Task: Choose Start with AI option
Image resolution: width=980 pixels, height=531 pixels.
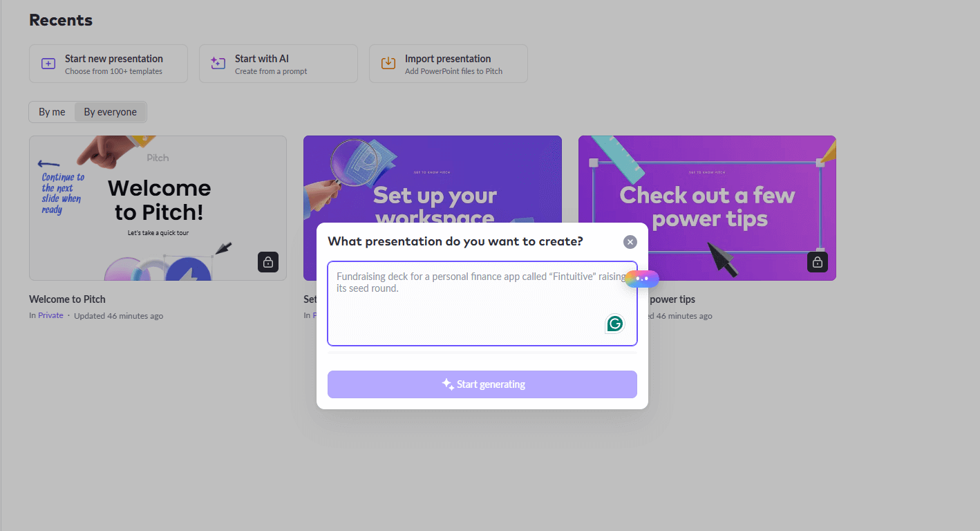Action: point(279,64)
